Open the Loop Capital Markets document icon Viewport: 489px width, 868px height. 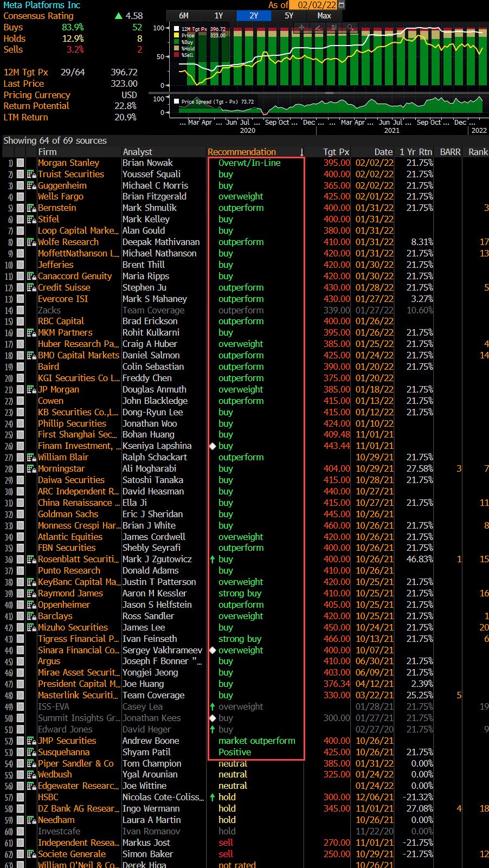(x=20, y=231)
